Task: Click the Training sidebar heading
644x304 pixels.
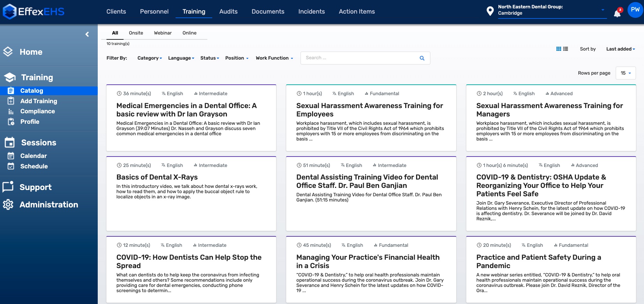Action: pos(37,77)
